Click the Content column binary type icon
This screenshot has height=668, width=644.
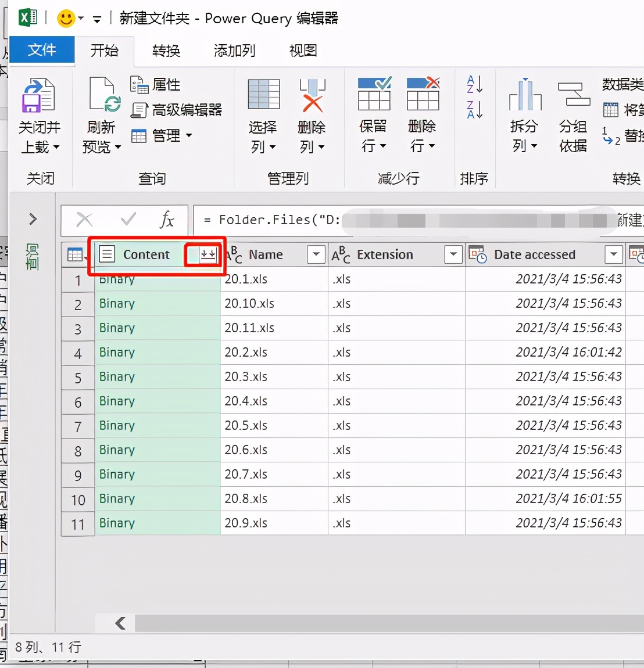click(107, 254)
